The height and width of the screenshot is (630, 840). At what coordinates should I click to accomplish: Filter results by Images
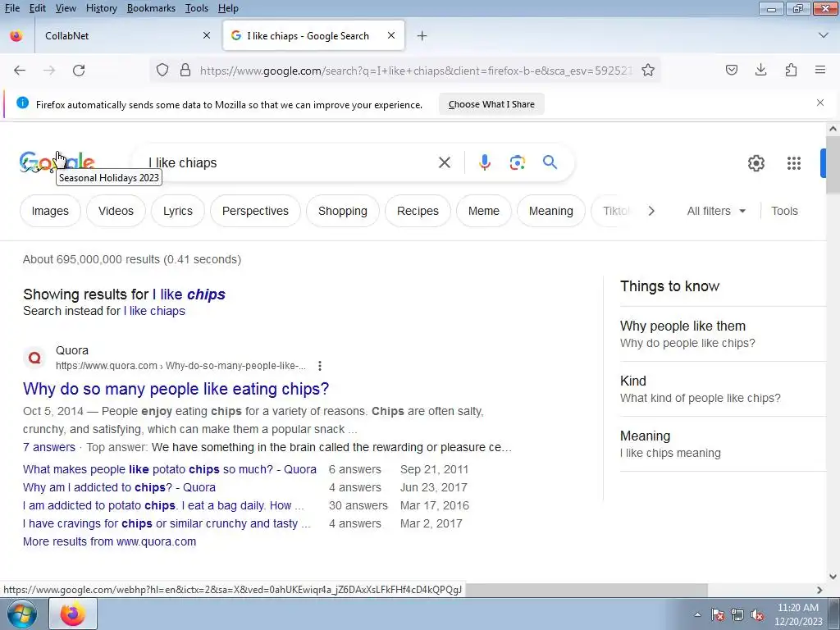pyautogui.click(x=50, y=211)
